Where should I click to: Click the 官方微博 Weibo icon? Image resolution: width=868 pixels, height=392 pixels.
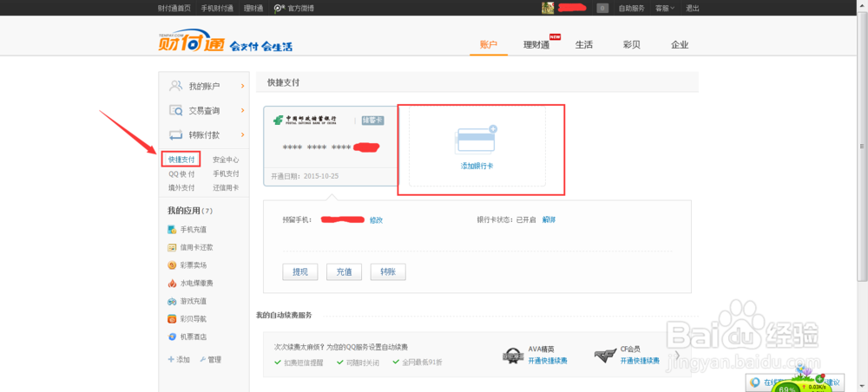point(279,9)
